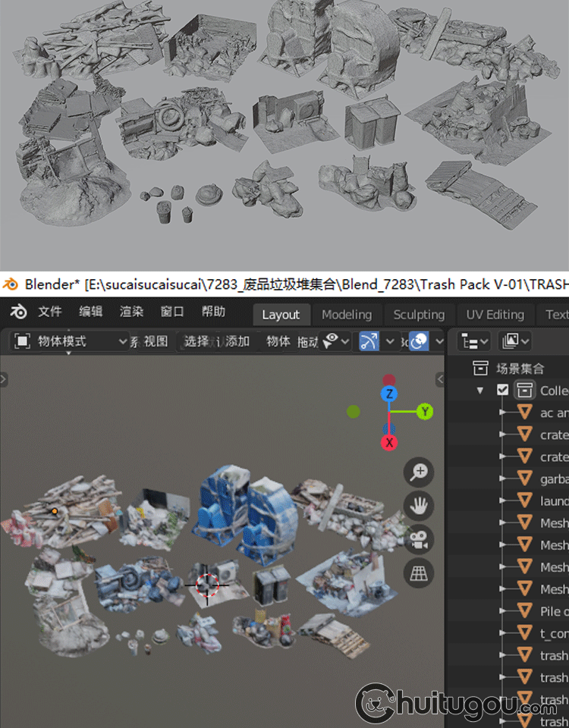Expand the left toolbar arrow in viewport
This screenshot has width=569, height=728.
[x=4, y=379]
